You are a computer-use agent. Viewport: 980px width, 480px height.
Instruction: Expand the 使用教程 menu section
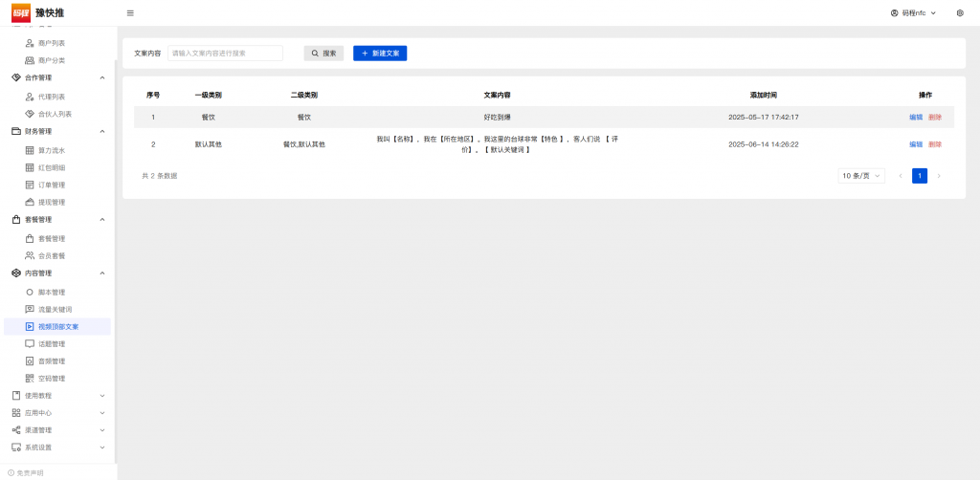coord(57,396)
